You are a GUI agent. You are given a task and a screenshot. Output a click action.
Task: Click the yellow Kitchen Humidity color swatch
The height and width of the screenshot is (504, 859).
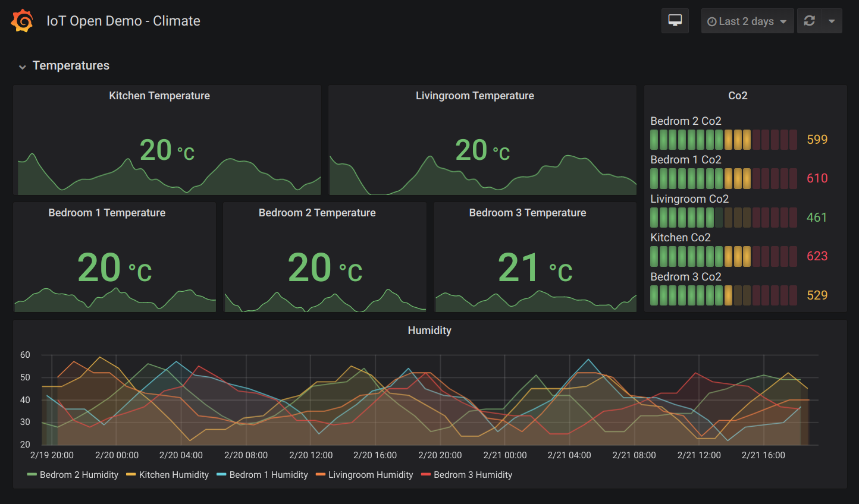131,474
